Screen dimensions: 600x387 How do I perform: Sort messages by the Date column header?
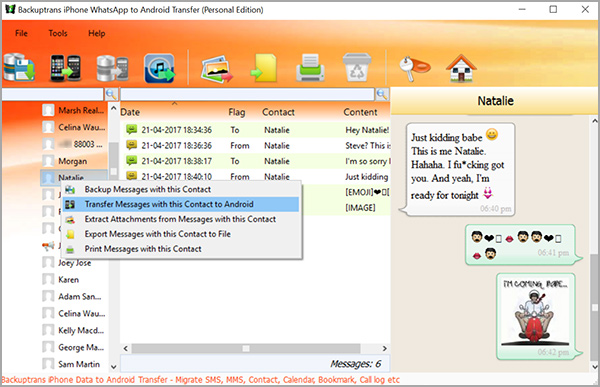(x=130, y=112)
